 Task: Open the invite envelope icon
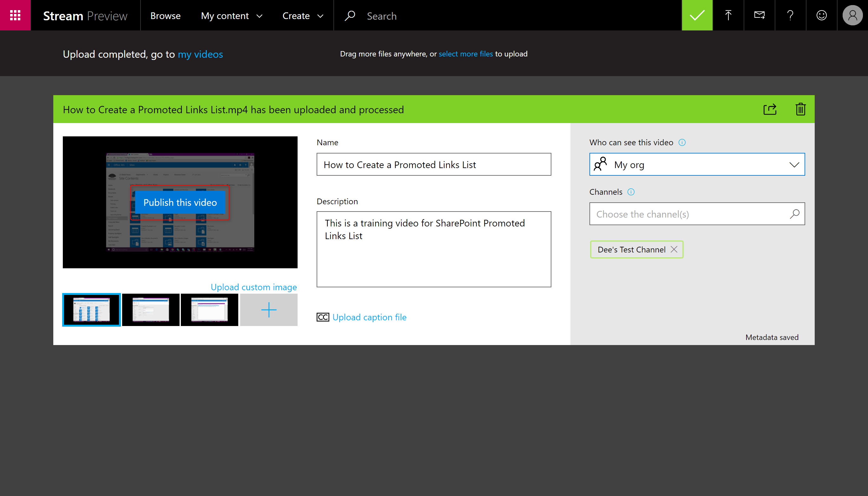pyautogui.click(x=759, y=15)
